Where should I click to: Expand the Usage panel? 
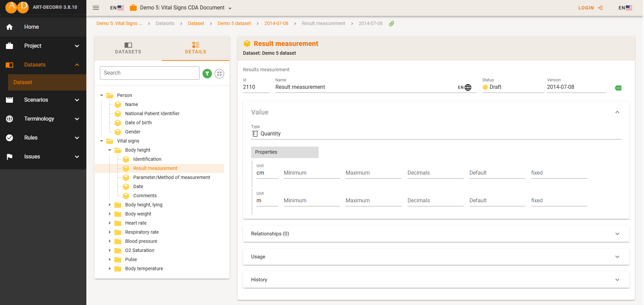pos(436,257)
